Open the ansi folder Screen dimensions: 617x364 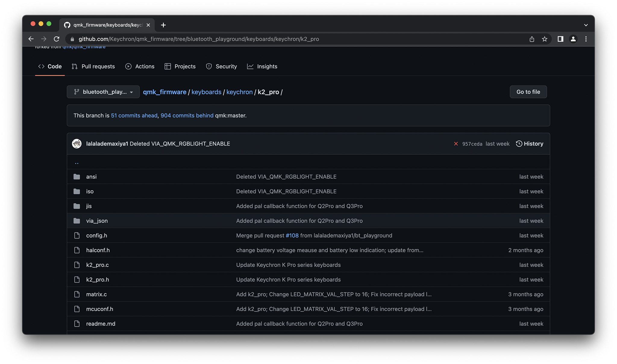click(91, 177)
